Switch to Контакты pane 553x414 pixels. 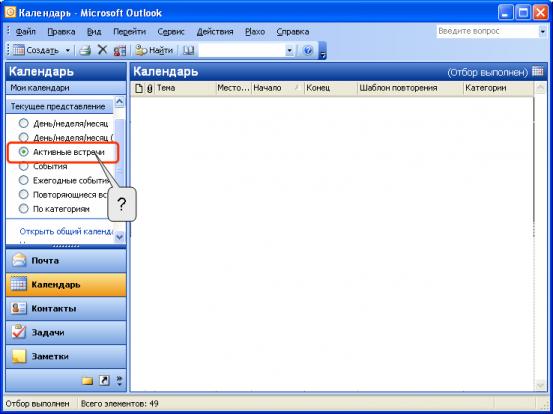[x=66, y=309]
